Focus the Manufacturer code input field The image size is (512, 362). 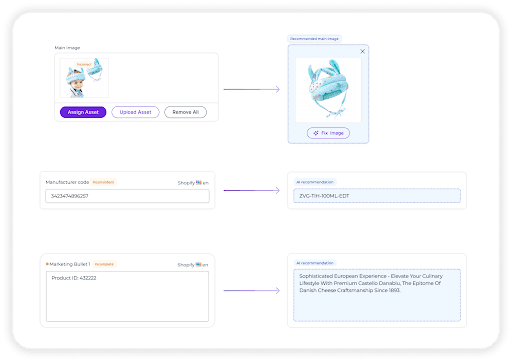(x=127, y=196)
